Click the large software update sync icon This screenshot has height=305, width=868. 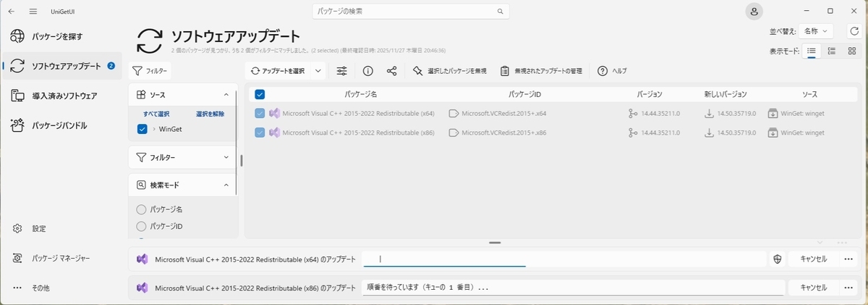[150, 41]
